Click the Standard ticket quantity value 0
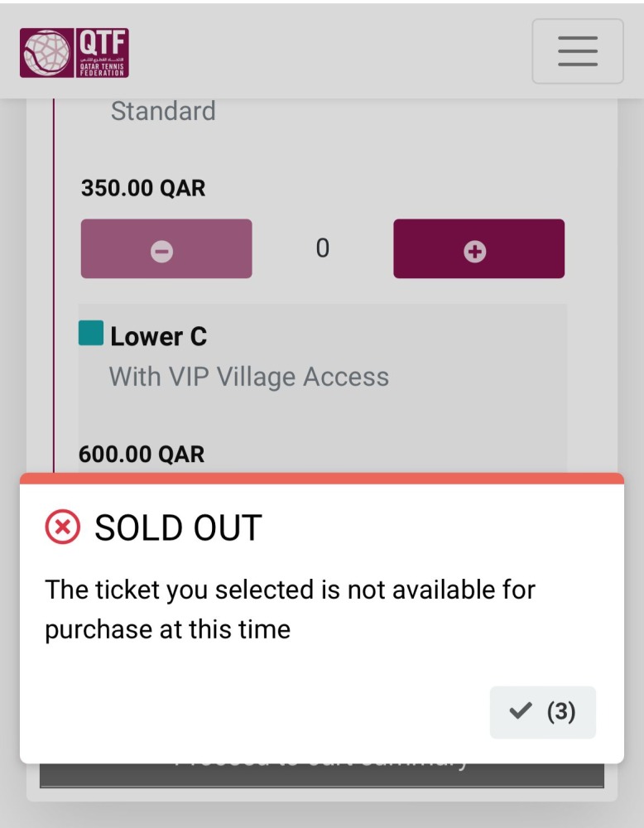Image resolution: width=644 pixels, height=828 pixels. tap(323, 248)
